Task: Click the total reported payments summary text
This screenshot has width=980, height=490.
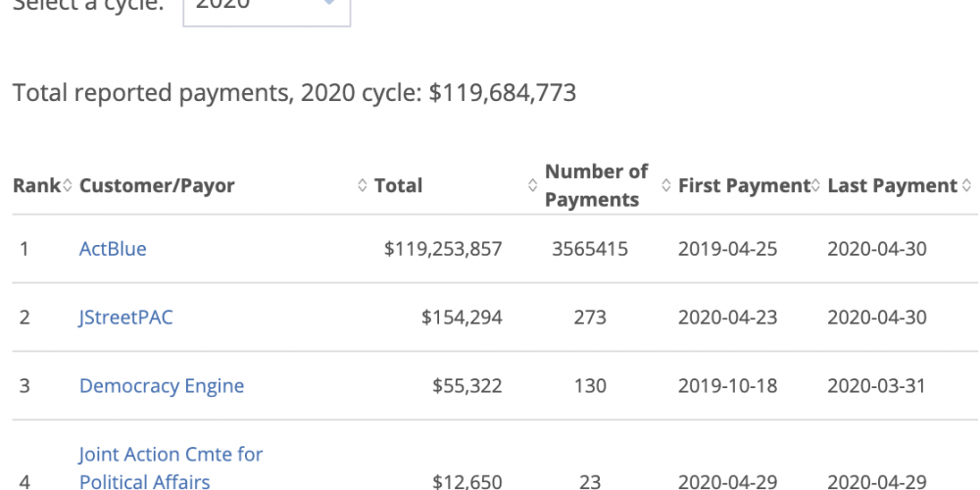Action: pos(294,93)
